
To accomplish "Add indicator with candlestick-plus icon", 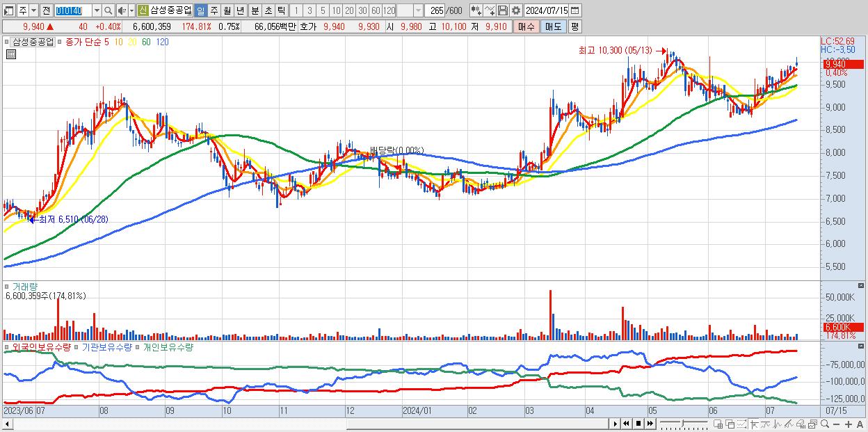I will click(476, 10).
